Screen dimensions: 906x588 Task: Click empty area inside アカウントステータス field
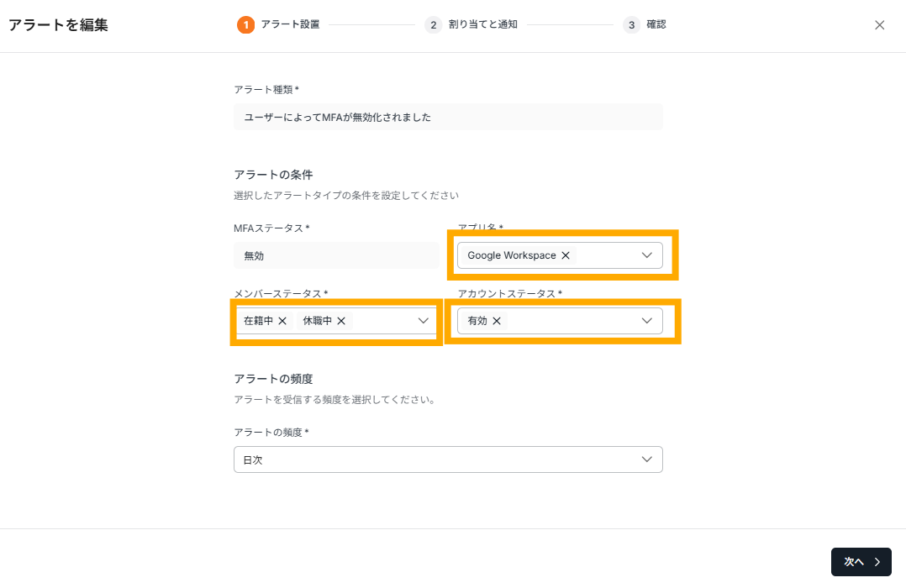[x=572, y=321]
